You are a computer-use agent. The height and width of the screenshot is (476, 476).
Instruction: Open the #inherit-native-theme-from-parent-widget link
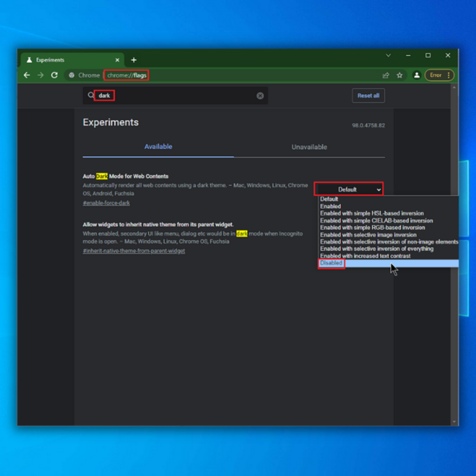point(134,251)
